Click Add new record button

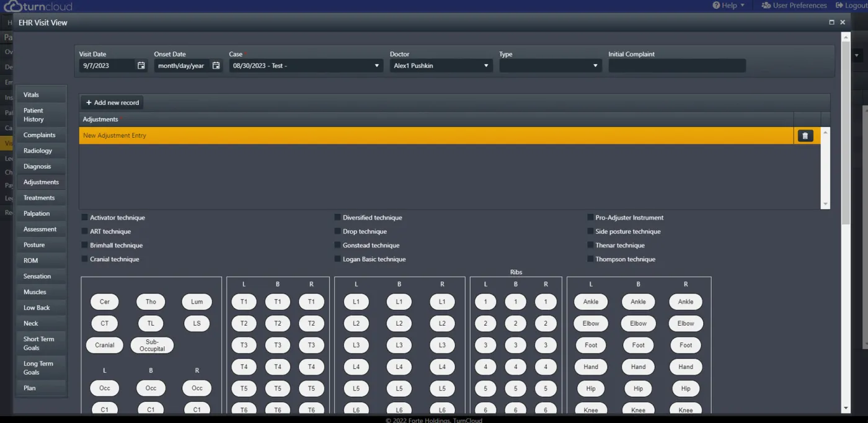(112, 102)
